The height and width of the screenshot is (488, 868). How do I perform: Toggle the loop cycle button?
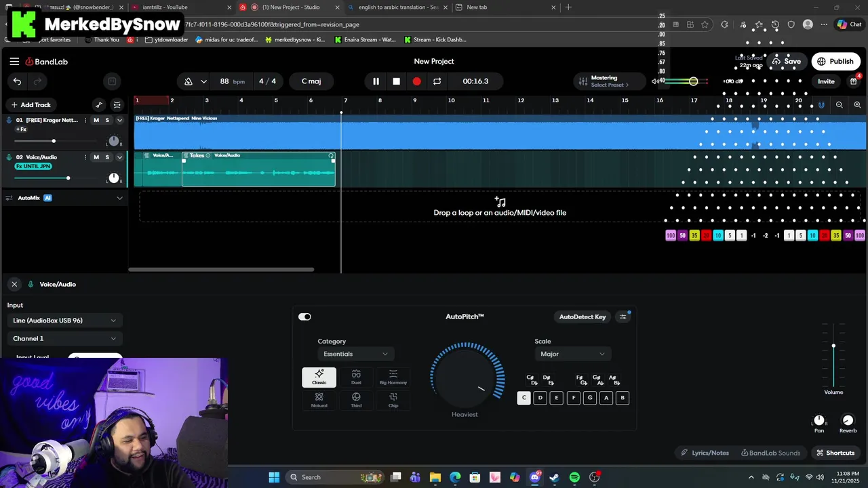coord(437,81)
